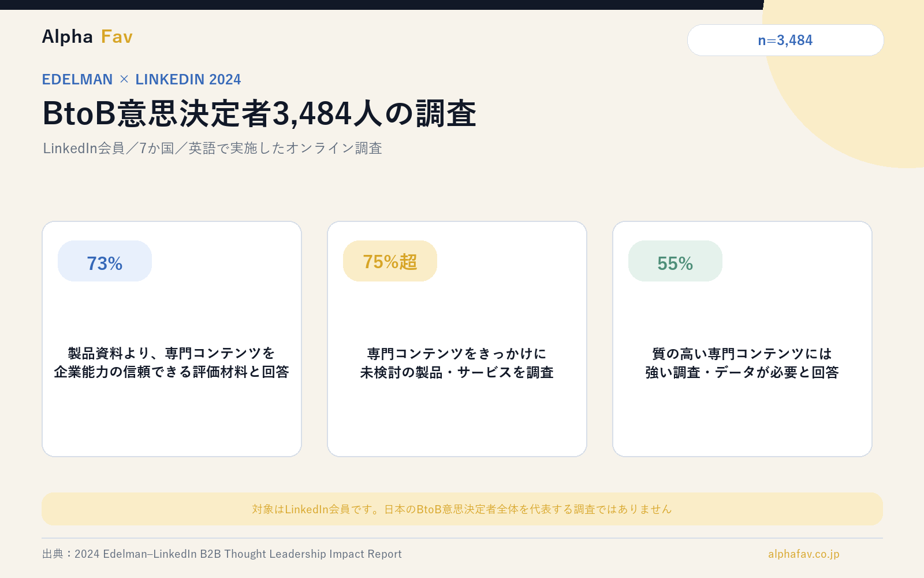
Task: Click the LinkedIn会員／7か国 subtitle text
Action: pos(213,149)
